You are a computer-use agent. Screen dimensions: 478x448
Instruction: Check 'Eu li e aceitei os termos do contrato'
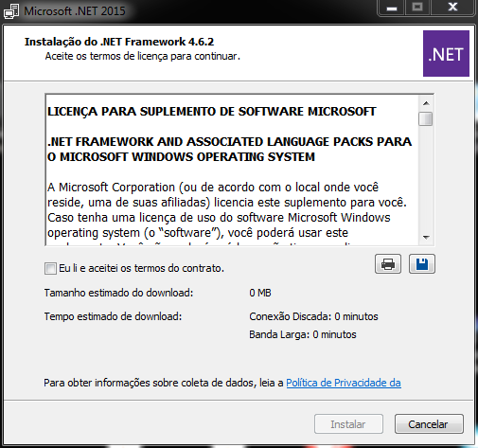pos(50,268)
